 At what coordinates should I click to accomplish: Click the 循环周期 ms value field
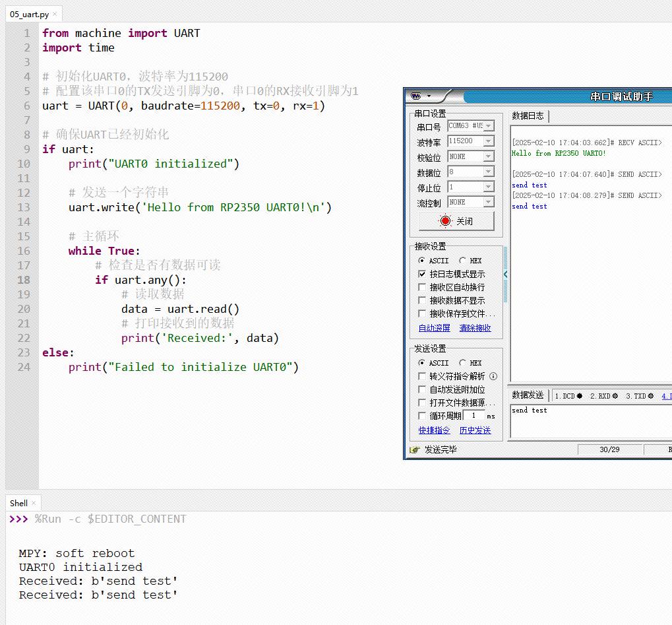(x=474, y=415)
